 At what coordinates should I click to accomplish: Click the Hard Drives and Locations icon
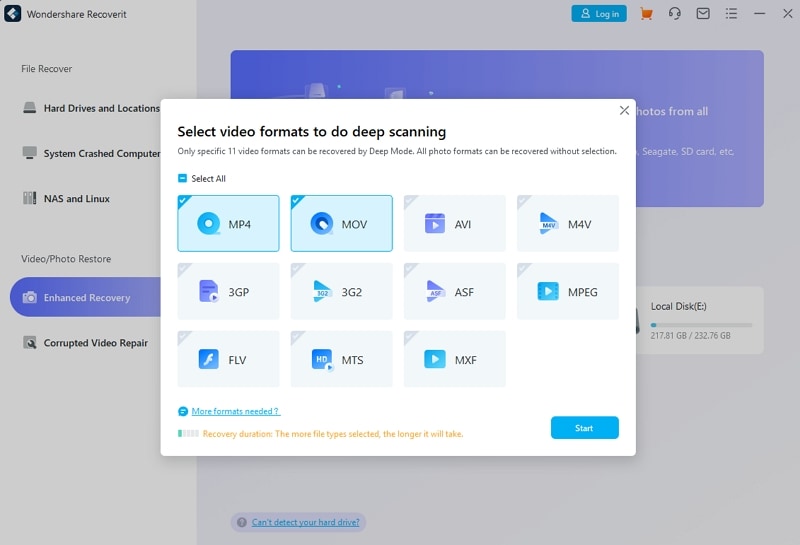coord(30,108)
